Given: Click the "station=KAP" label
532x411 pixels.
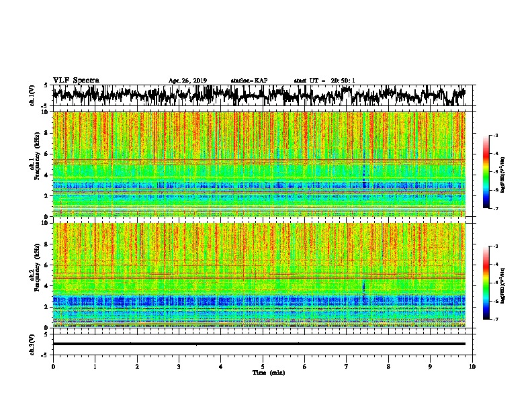Looking at the screenshot, I should tap(249, 81).
